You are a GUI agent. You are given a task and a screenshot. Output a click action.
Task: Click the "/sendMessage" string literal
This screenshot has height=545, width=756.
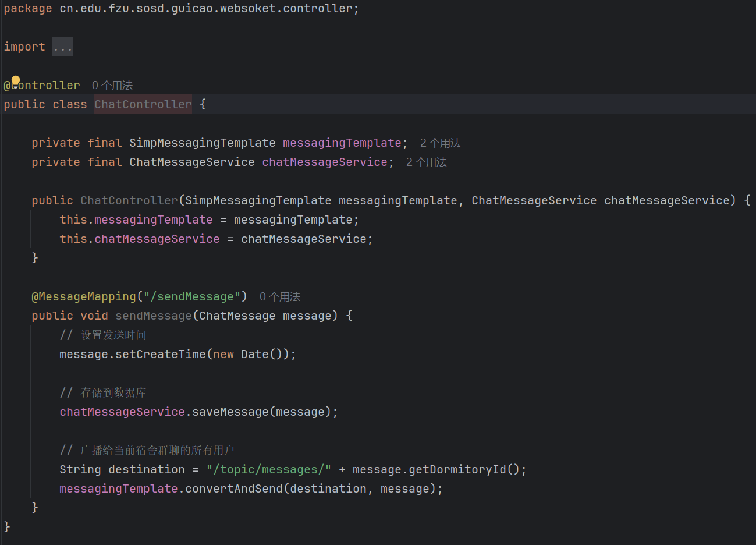192,297
